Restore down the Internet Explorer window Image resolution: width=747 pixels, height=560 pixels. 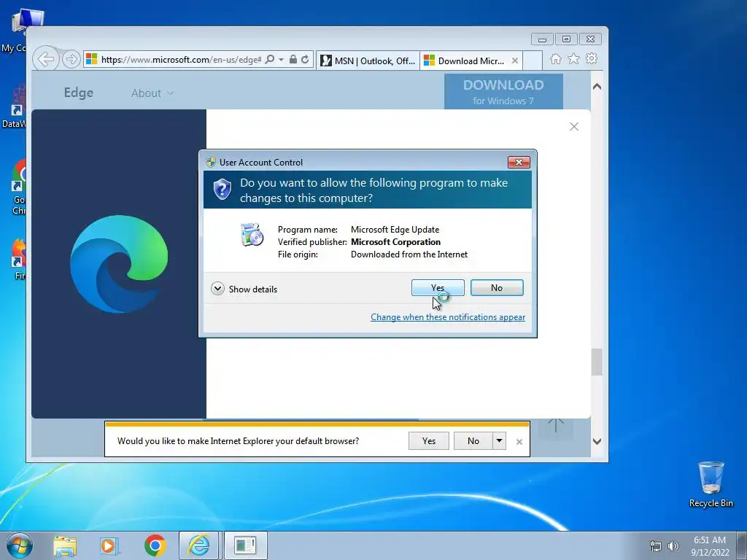tap(566, 39)
